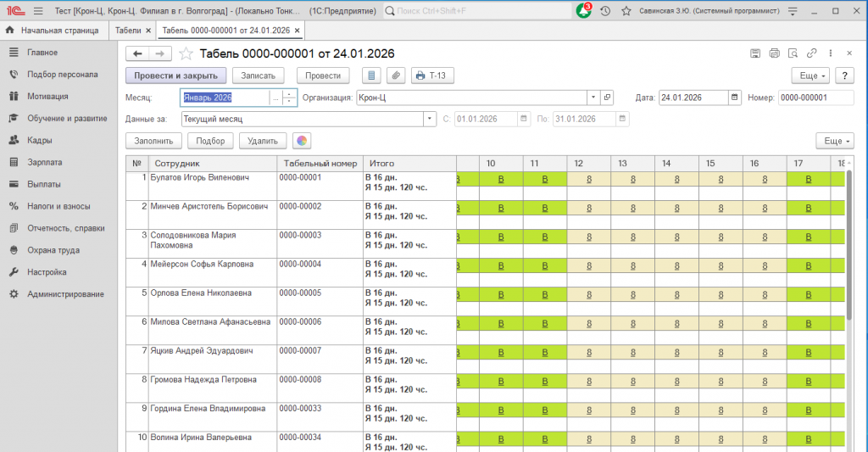The image size is (868, 452).
Task: Click the back navigation arrow
Action: [138, 53]
